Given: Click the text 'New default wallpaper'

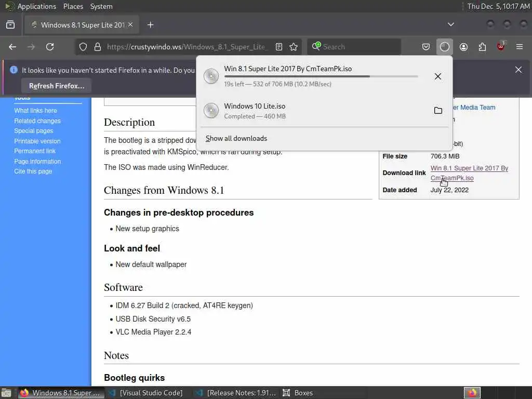Looking at the screenshot, I should tap(151, 264).
